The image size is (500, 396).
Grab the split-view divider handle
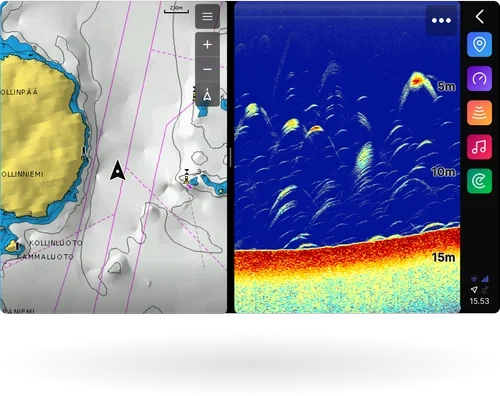[230, 157]
